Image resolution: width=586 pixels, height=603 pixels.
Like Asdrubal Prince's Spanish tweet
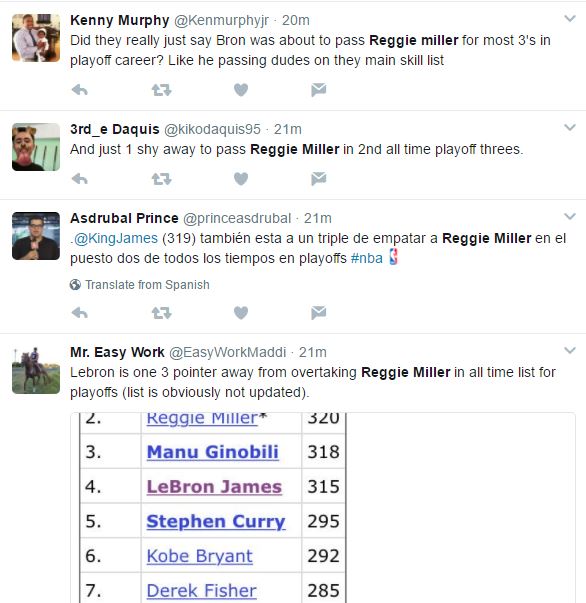[x=241, y=313]
